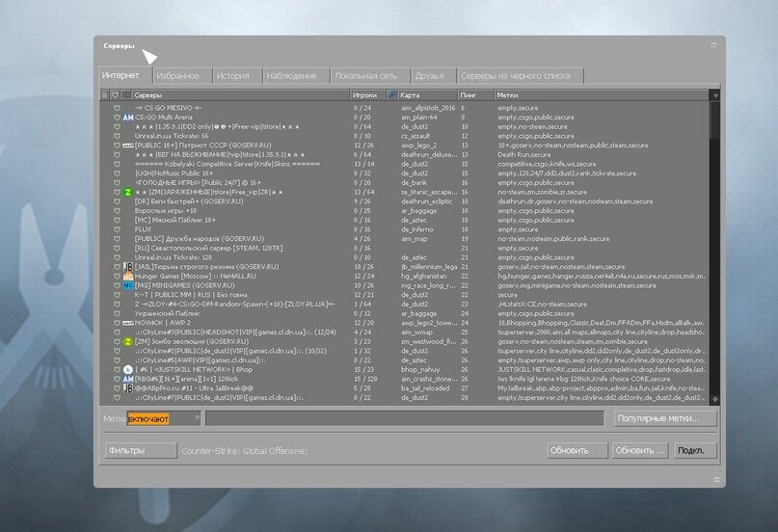Viewport: 778px width, 532px height.
Task: Click the AWP icon of NOVHOK AWP 2
Action: coord(128,323)
